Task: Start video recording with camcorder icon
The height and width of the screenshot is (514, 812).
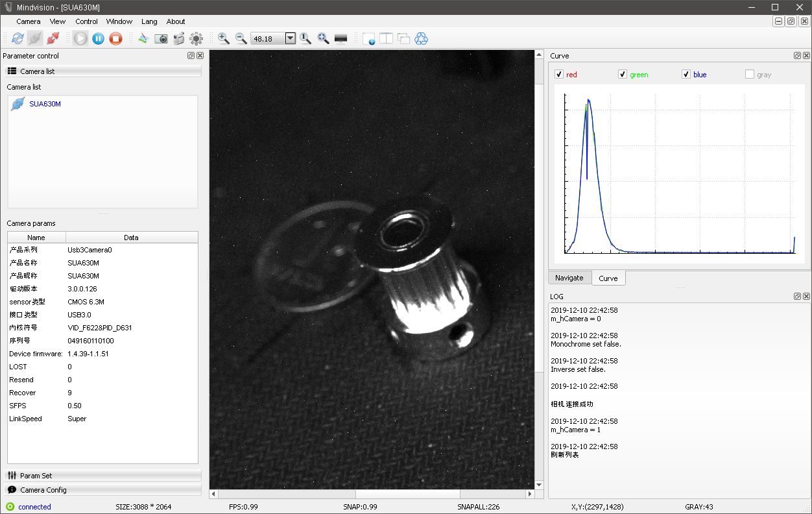Action: coord(178,39)
